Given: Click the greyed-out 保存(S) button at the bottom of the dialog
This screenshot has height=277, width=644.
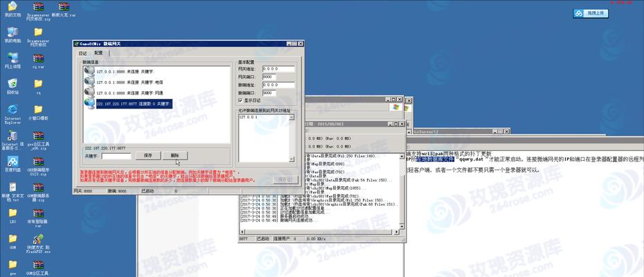Looking at the screenshot, I should point(284,179).
